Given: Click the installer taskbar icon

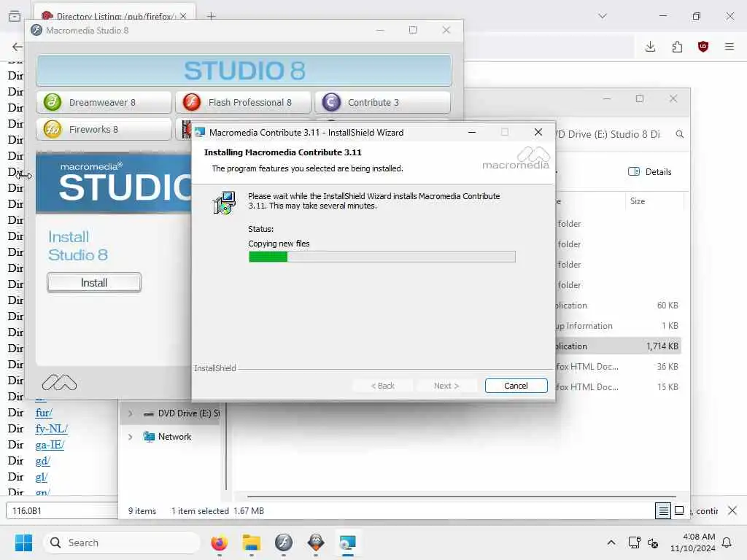Looking at the screenshot, I should (x=348, y=542).
